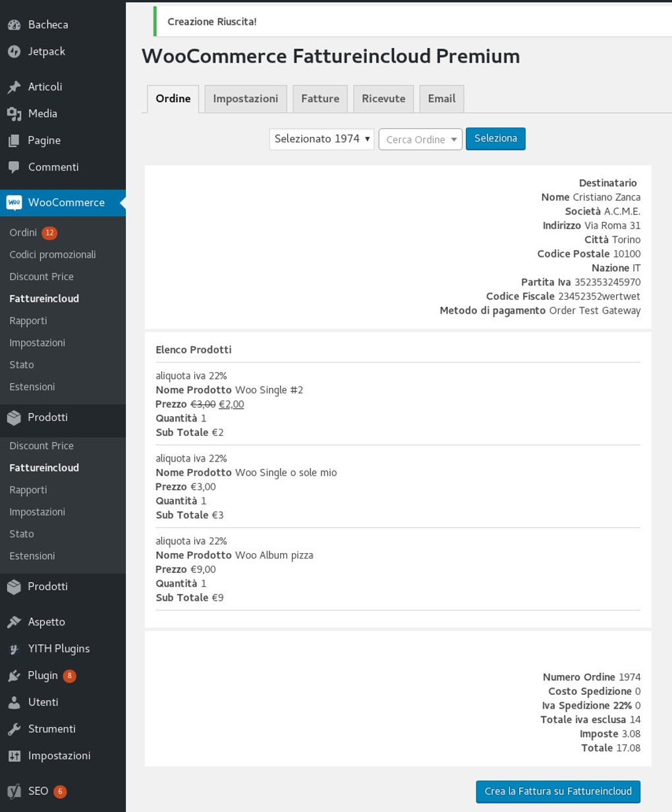This screenshot has width=672, height=812.
Task: Open the Email tab
Action: tap(441, 98)
